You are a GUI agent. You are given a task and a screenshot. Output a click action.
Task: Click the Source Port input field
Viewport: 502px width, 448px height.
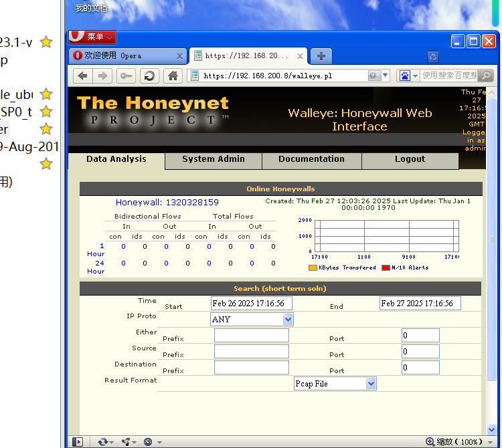[x=420, y=352]
